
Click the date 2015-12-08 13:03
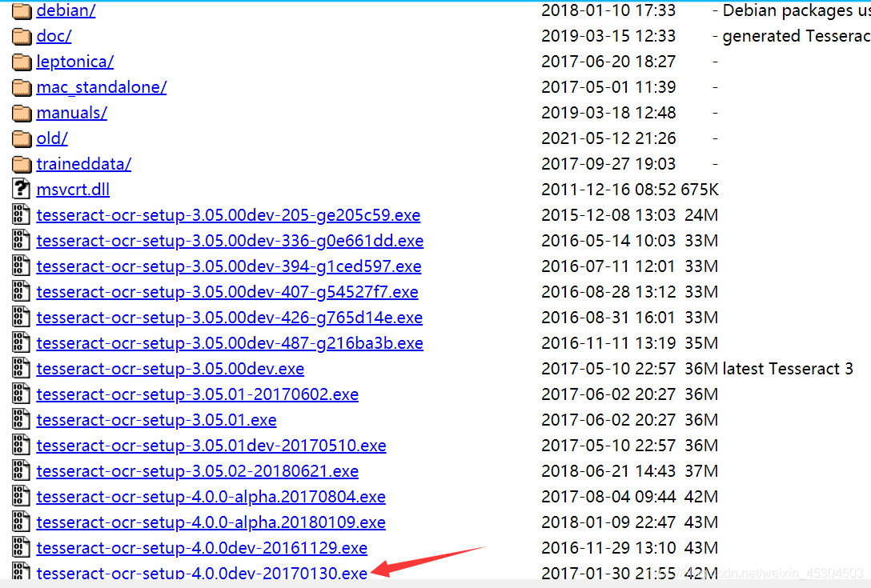(x=608, y=215)
